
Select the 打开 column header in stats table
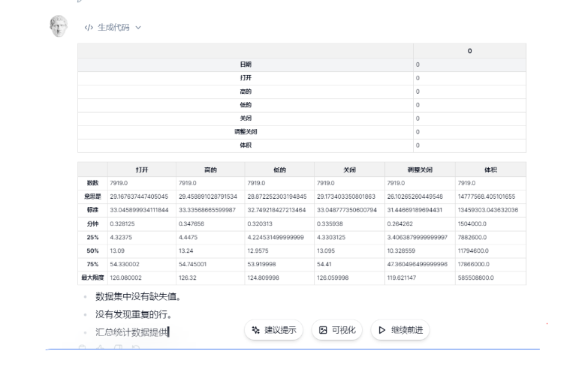click(x=140, y=169)
